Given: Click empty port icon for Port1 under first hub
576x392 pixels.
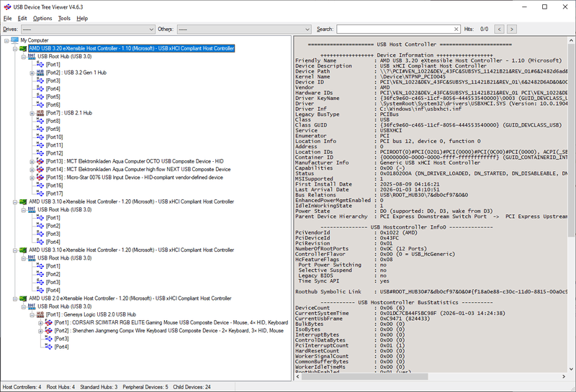Looking at the screenshot, I should (40, 64).
